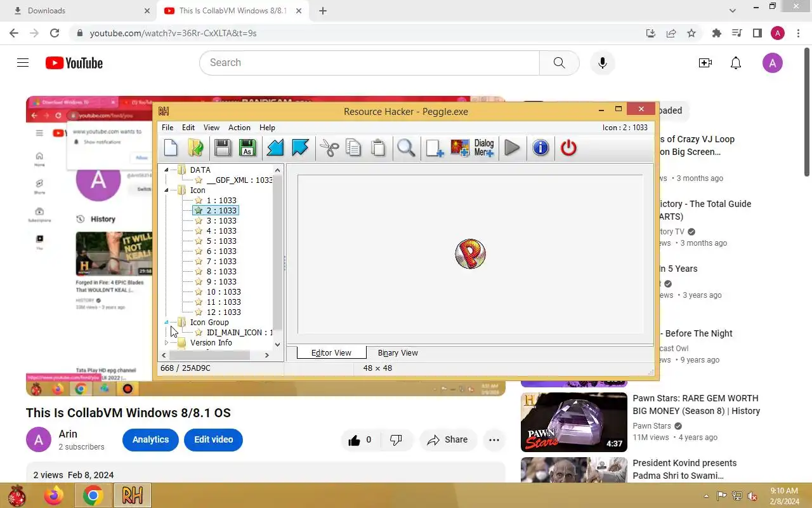Click the Edit video button

coord(213,439)
